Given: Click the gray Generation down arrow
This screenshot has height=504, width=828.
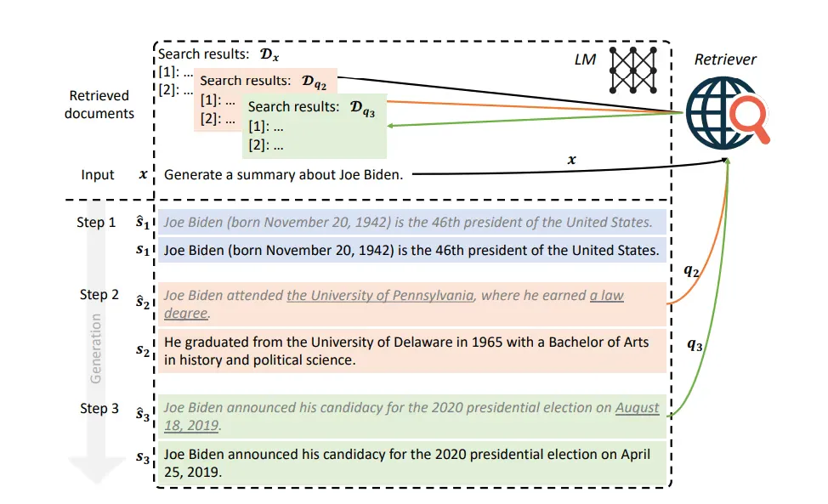Looking at the screenshot, I should click(x=96, y=343).
